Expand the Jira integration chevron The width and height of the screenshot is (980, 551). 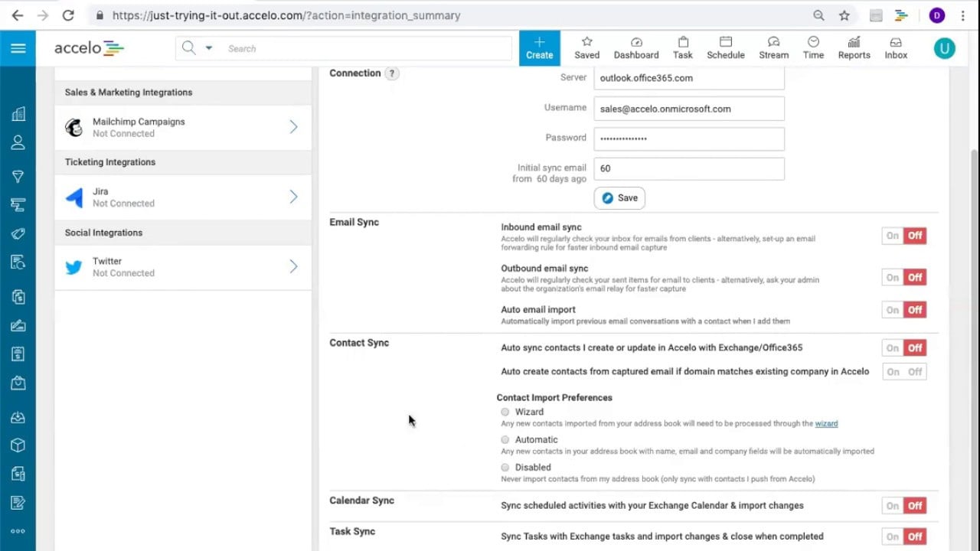[293, 197]
